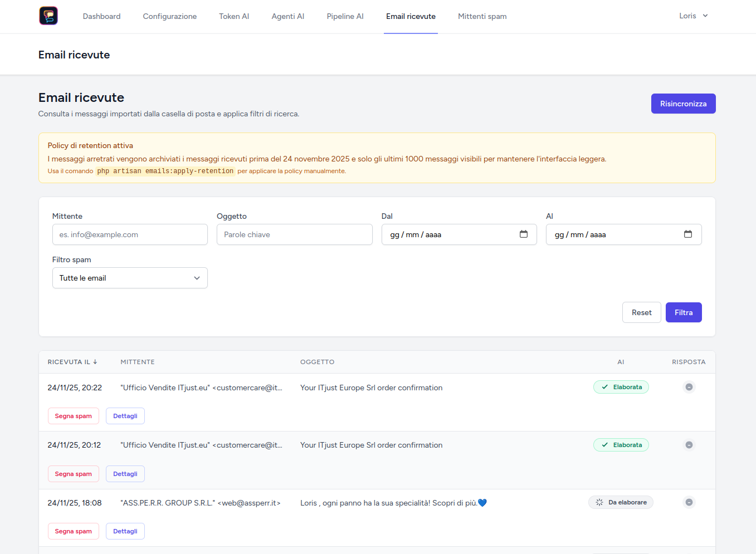The image size is (756, 554).
Task: Click Elaborata badge on 20:22 email
Action: [621, 387]
